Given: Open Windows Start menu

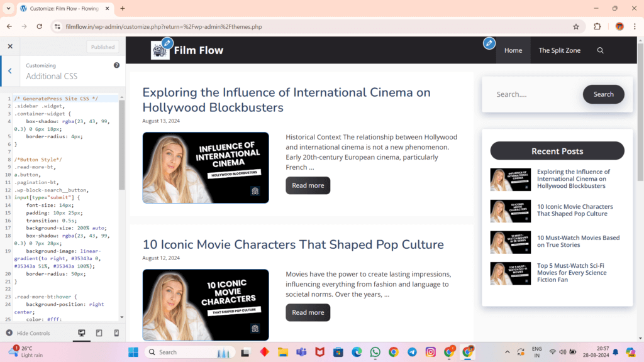Looking at the screenshot, I should click(133, 352).
